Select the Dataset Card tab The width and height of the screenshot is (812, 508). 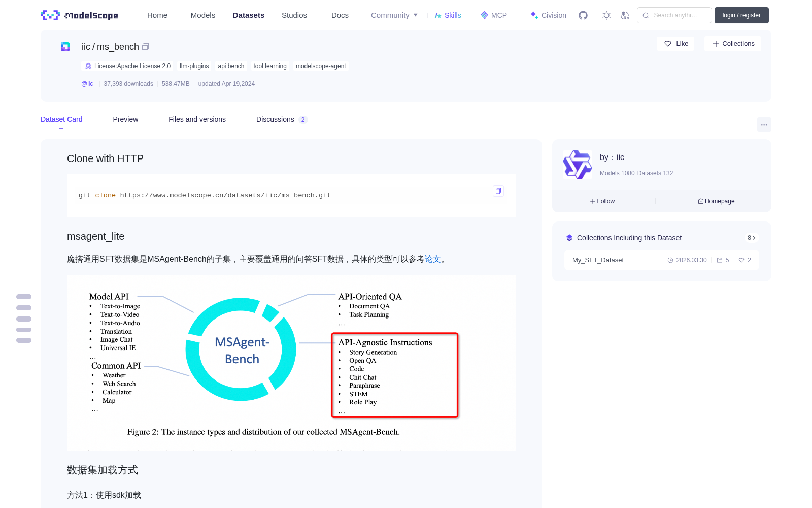coord(61,119)
